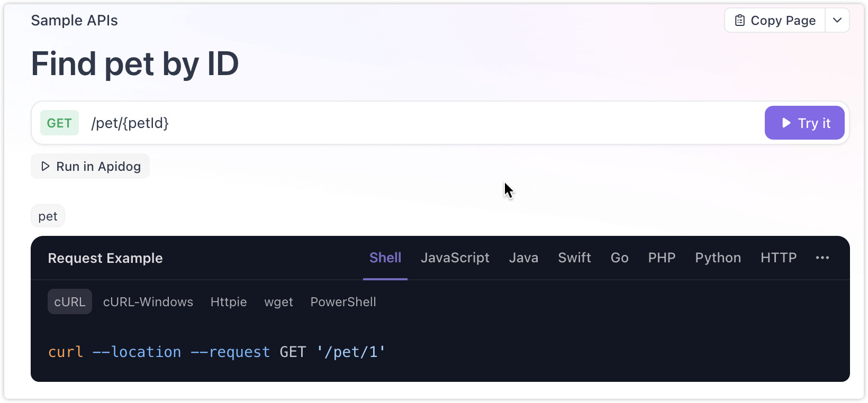This screenshot has height=403, width=868.
Task: Switch to the JavaScript tab
Action: [x=455, y=258]
